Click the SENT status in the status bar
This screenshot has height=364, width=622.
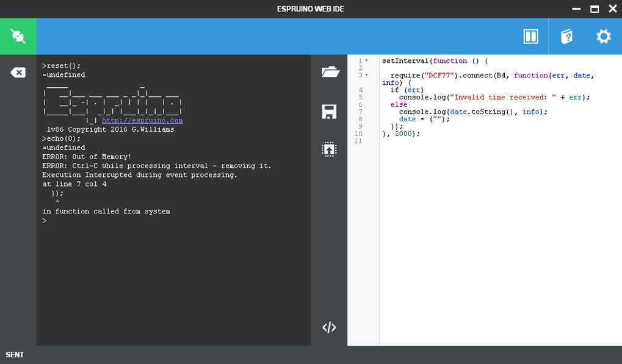click(x=15, y=355)
